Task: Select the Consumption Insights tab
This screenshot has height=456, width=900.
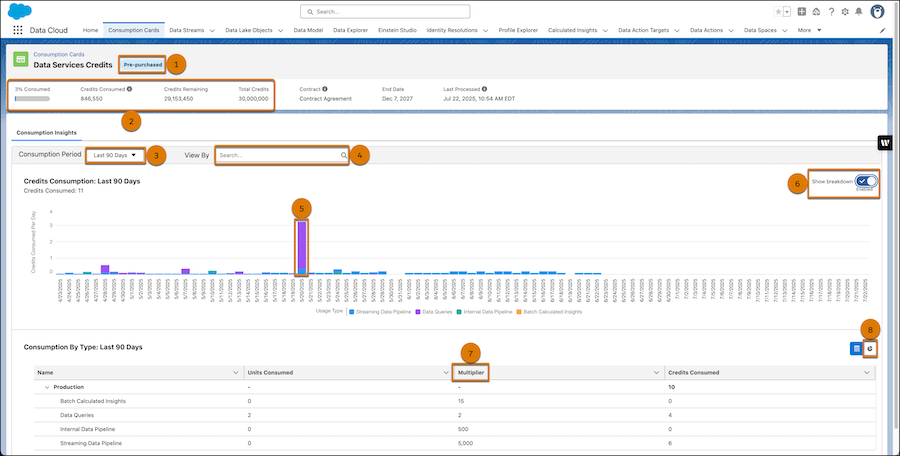Action: (46, 133)
